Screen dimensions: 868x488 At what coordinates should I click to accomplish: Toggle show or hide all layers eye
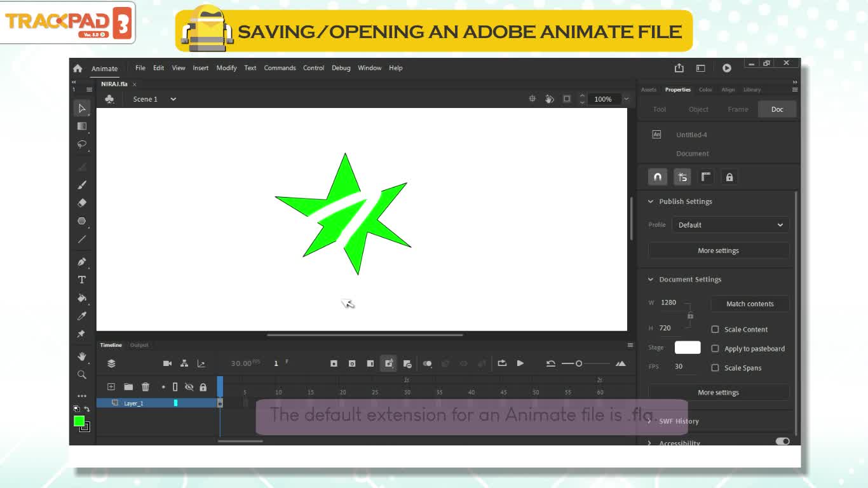189,387
